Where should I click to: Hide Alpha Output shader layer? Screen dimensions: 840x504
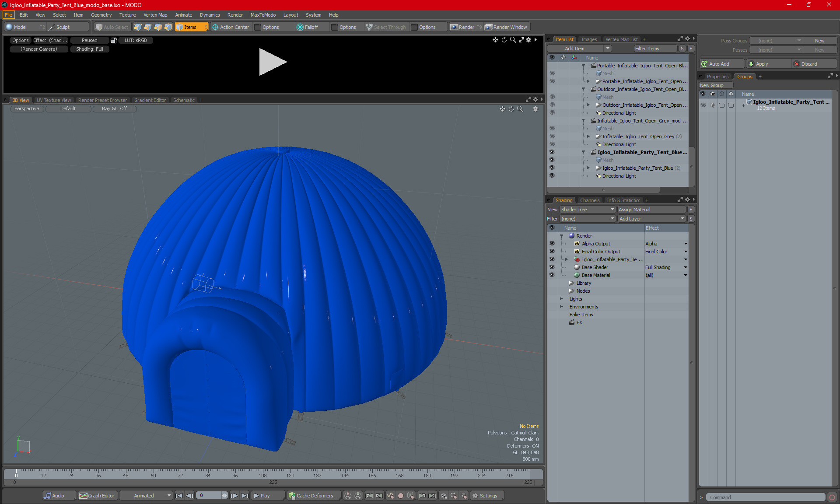click(552, 244)
